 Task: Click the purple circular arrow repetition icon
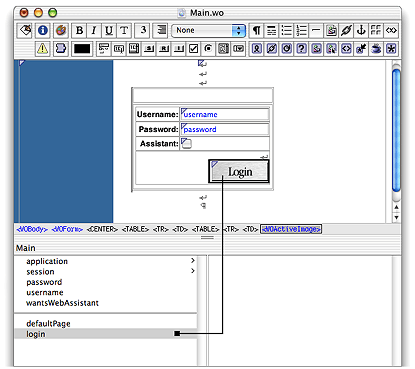click(286, 49)
